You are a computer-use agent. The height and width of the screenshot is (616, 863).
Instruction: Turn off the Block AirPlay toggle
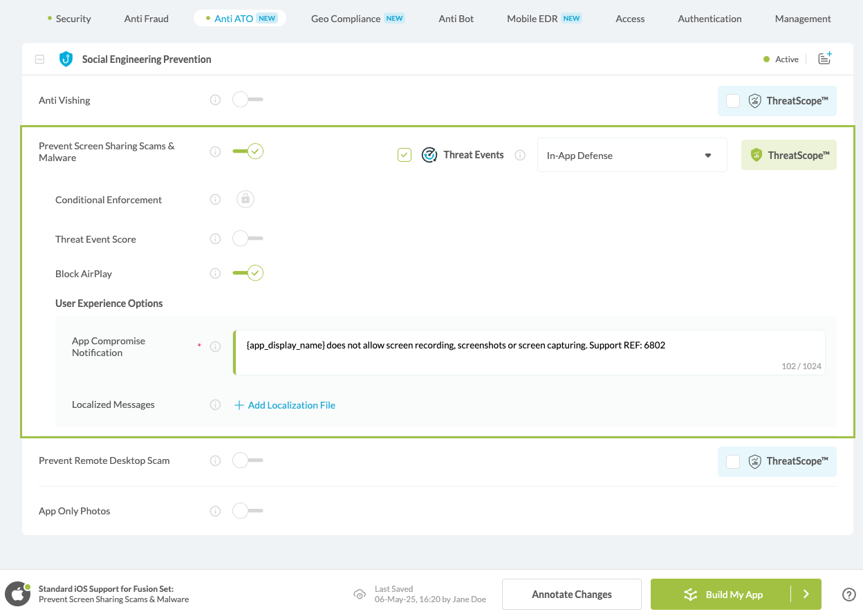coord(248,272)
